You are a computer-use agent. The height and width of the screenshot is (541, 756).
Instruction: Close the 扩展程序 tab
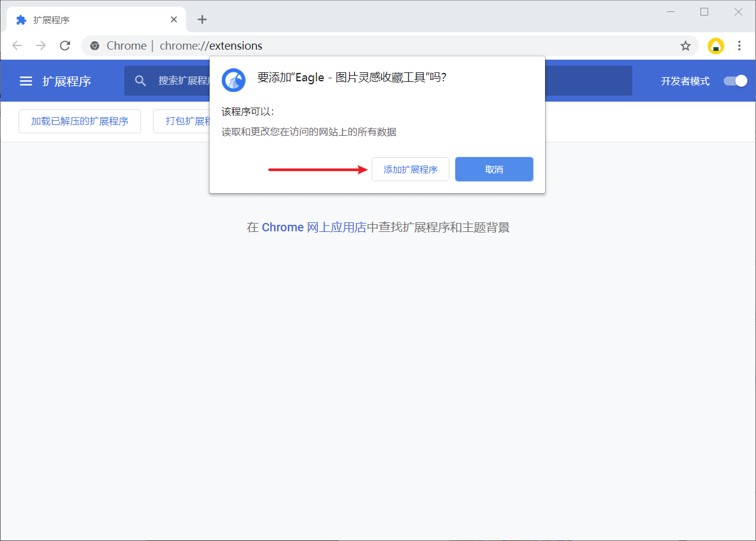pos(174,19)
